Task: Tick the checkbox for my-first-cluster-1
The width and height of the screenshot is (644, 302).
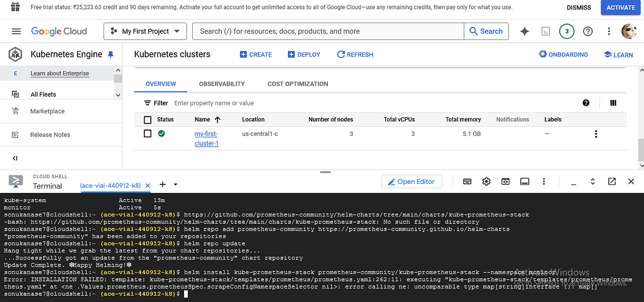Action: pyautogui.click(x=148, y=133)
